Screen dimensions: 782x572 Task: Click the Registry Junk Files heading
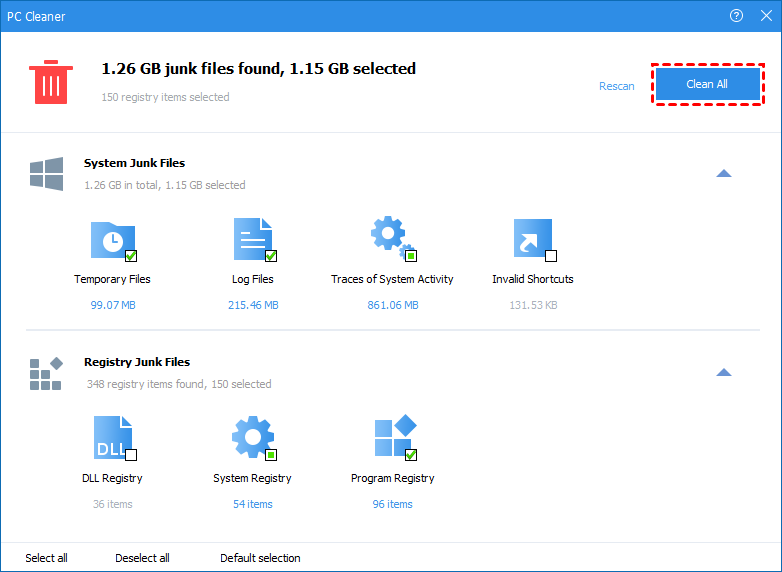[137, 362]
